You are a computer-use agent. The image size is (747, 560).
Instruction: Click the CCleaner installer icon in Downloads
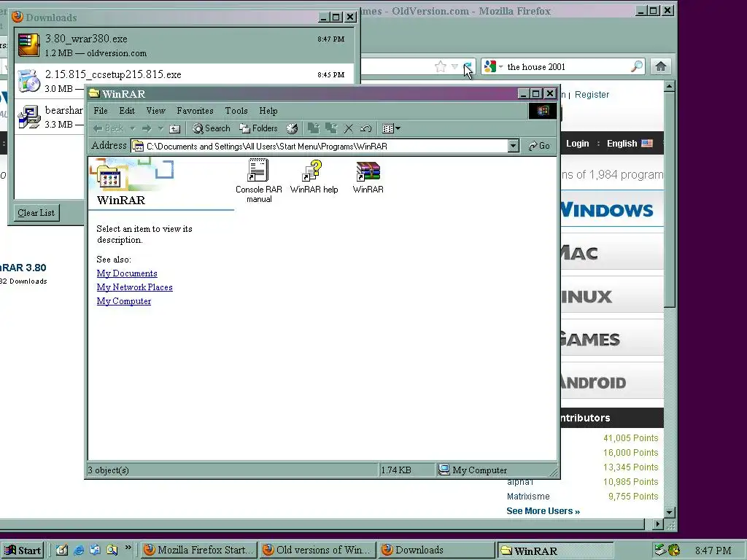coord(28,80)
